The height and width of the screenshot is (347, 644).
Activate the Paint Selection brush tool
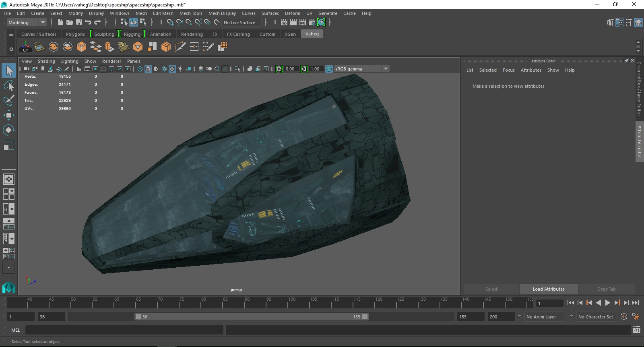[x=9, y=100]
